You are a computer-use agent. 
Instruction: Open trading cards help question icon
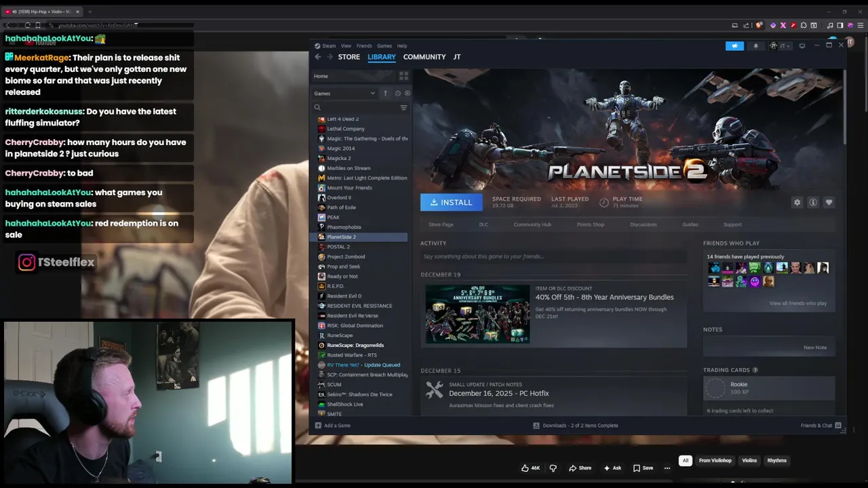(x=755, y=370)
